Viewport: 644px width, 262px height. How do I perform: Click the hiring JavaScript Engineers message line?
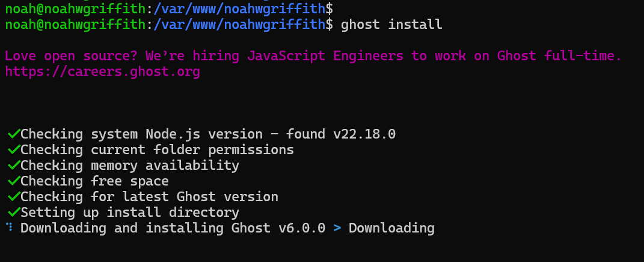[x=313, y=55]
